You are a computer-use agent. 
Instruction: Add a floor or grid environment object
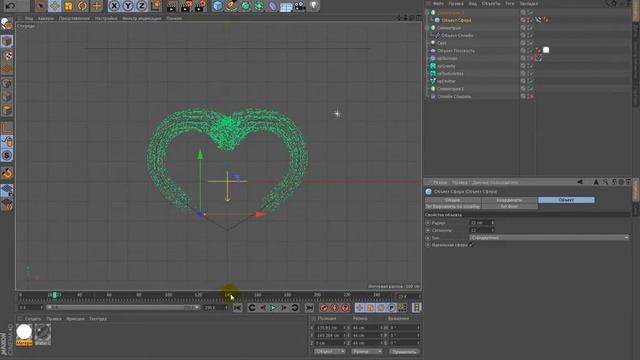click(286, 6)
